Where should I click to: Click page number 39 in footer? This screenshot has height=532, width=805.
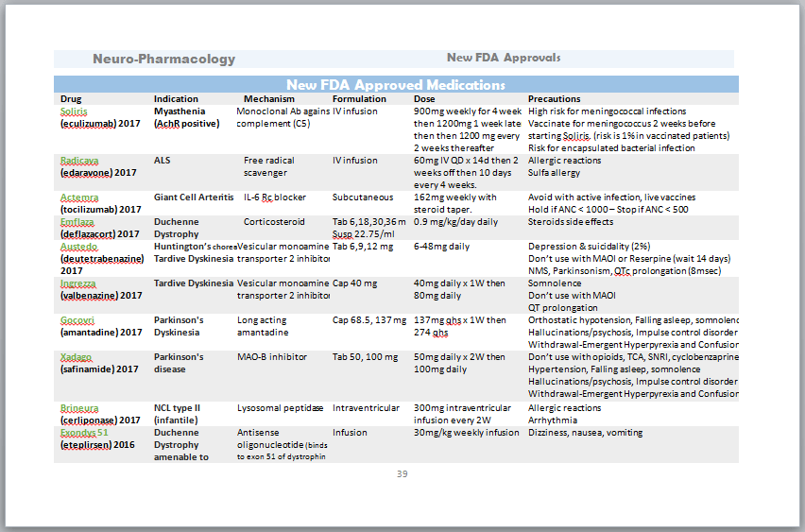(x=402, y=473)
